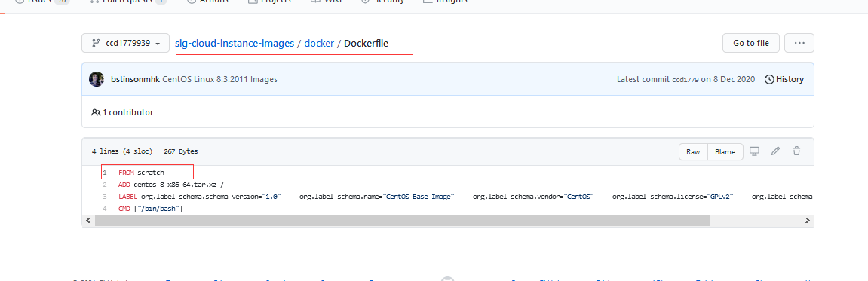
Task: Open the Blame view
Action: pyautogui.click(x=725, y=151)
